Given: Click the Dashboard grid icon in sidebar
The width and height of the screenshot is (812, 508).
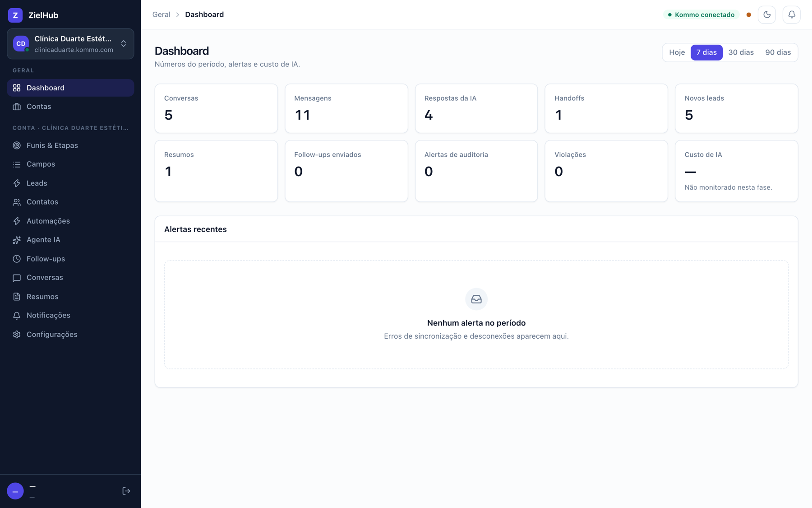Looking at the screenshot, I should pyautogui.click(x=17, y=88).
